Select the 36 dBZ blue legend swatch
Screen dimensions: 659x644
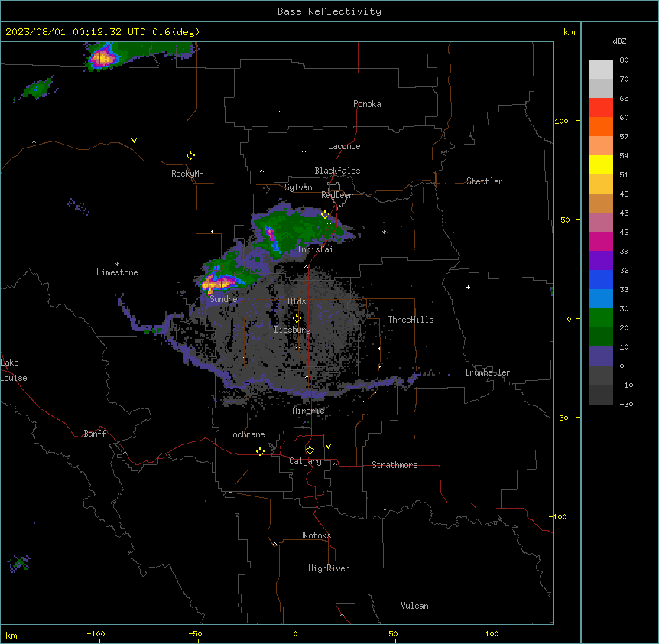click(601, 279)
